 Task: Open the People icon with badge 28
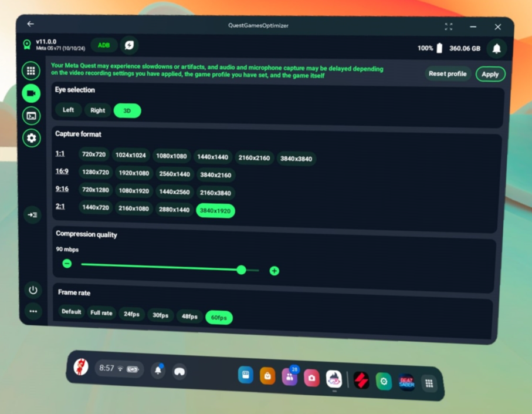290,377
